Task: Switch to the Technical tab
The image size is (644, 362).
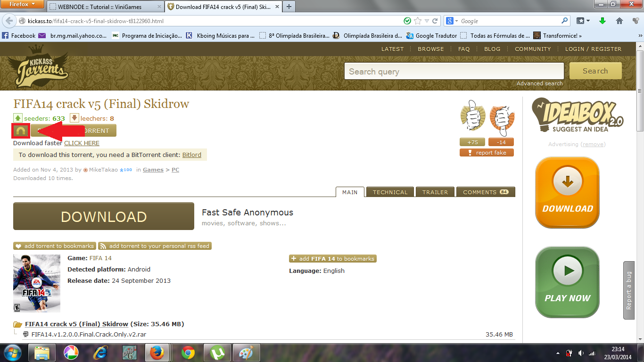Action: coord(390,192)
